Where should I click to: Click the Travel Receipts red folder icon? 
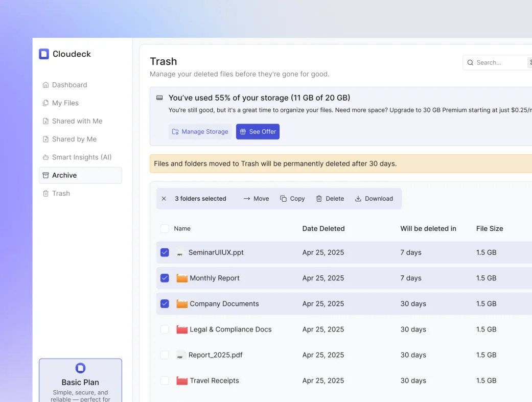pos(182,381)
